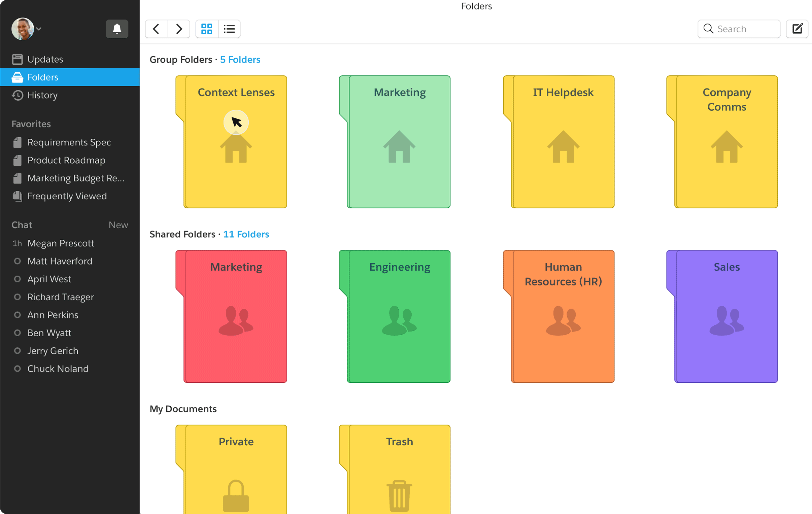Open the Private folder
The width and height of the screenshot is (812, 514).
(x=231, y=470)
